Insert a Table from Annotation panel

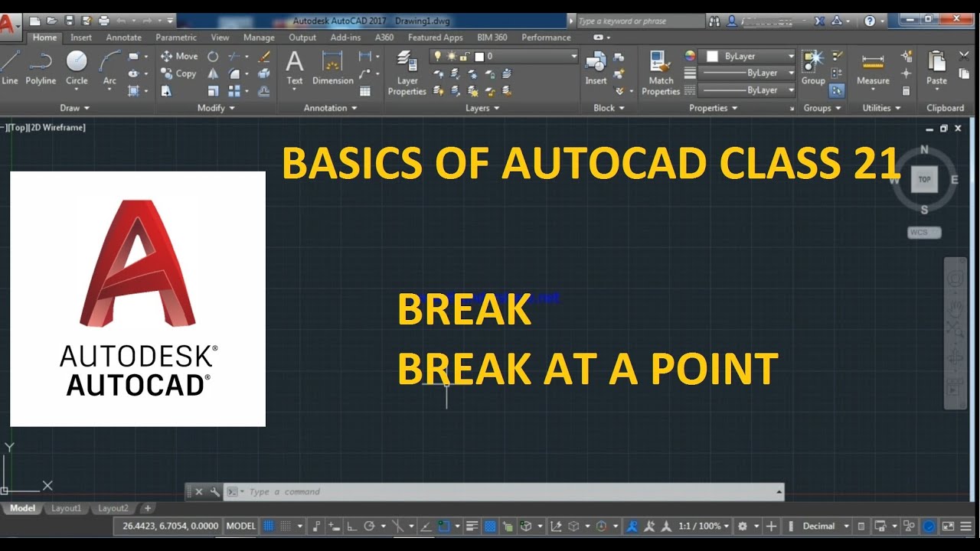[365, 91]
